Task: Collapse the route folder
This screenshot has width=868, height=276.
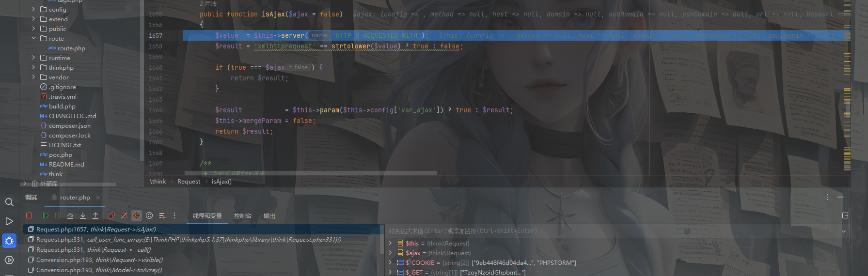Action: (x=33, y=38)
